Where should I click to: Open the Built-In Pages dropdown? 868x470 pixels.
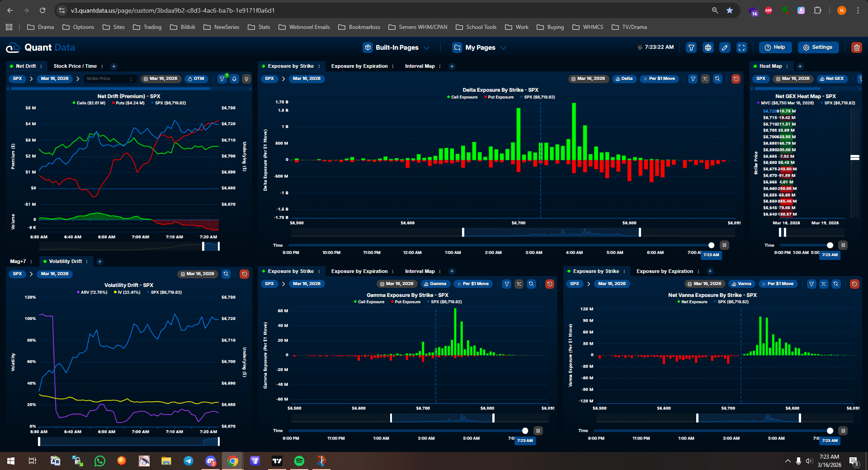[x=396, y=47]
